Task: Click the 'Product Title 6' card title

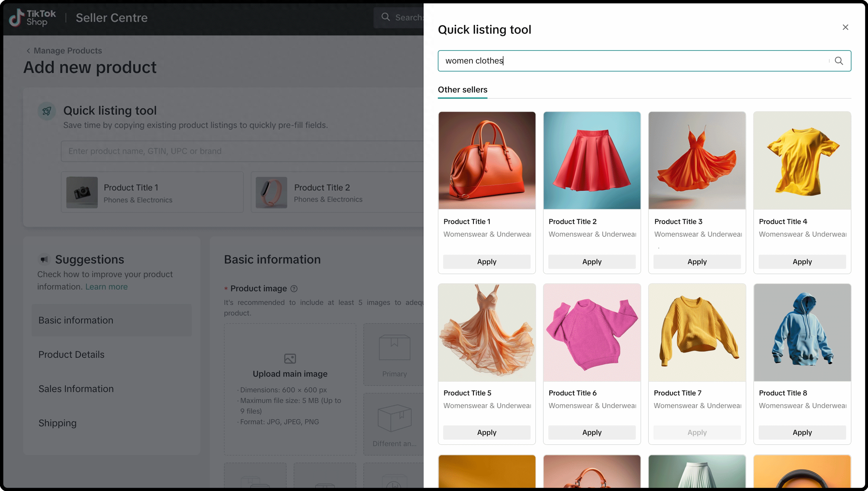Action: (x=572, y=393)
